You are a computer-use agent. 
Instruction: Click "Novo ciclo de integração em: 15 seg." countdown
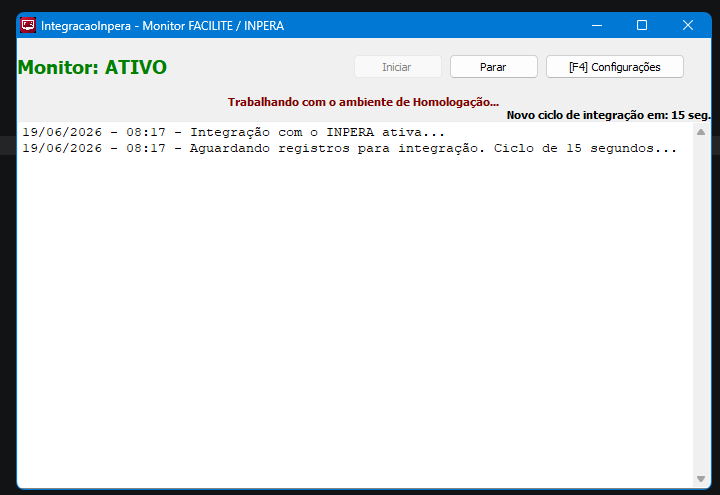click(608, 115)
